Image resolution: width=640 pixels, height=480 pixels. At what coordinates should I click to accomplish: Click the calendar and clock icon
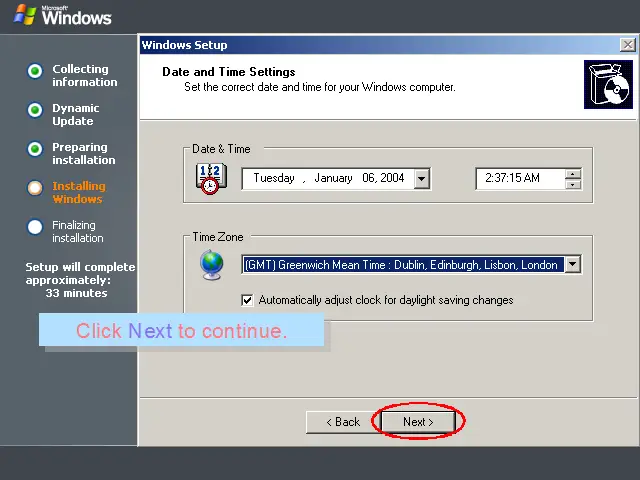point(211,178)
